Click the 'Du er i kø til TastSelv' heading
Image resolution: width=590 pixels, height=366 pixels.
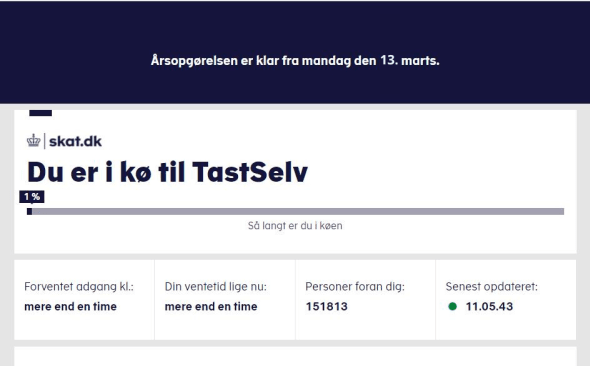pos(167,172)
